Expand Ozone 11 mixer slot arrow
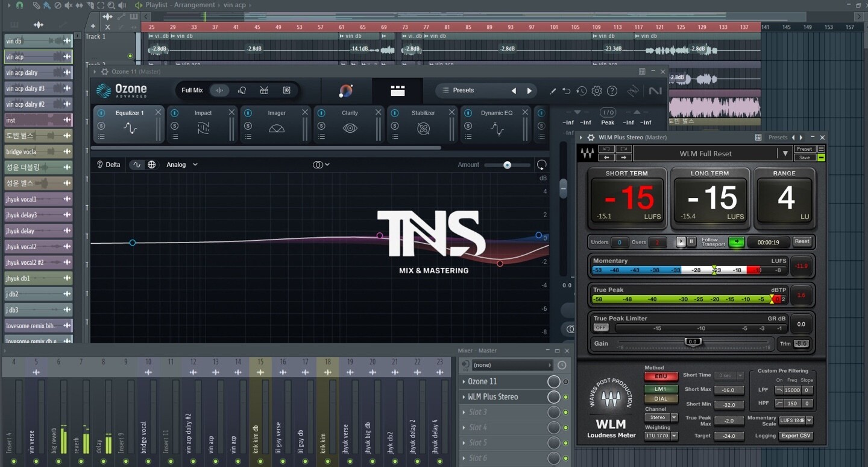Screen dimensions: 868x467 (464, 382)
